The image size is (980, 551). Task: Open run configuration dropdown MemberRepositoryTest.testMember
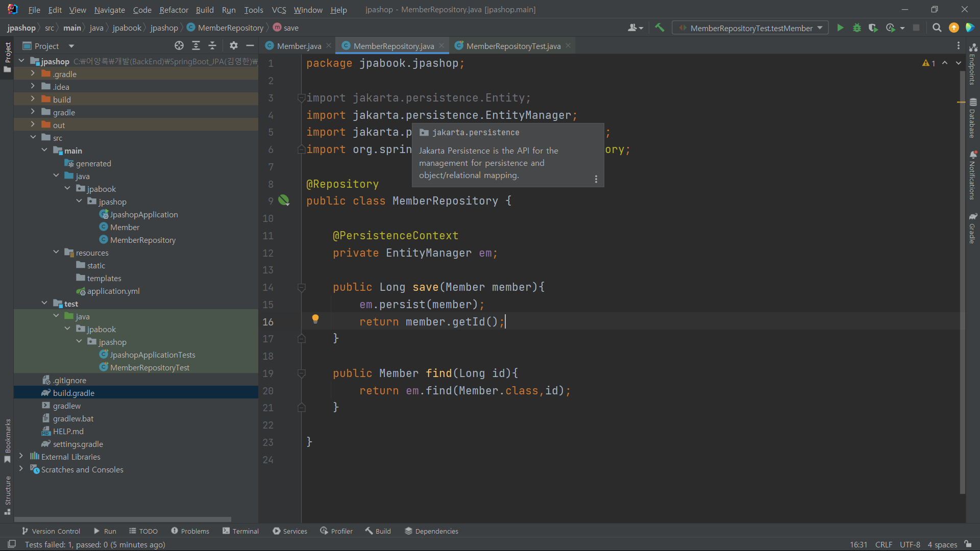tap(750, 28)
